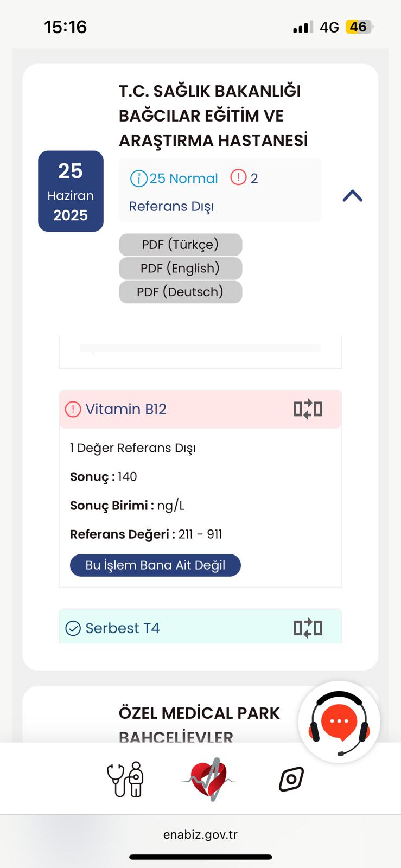401x868 pixels.
Task: Open the live support headset chat icon
Action: [339, 722]
